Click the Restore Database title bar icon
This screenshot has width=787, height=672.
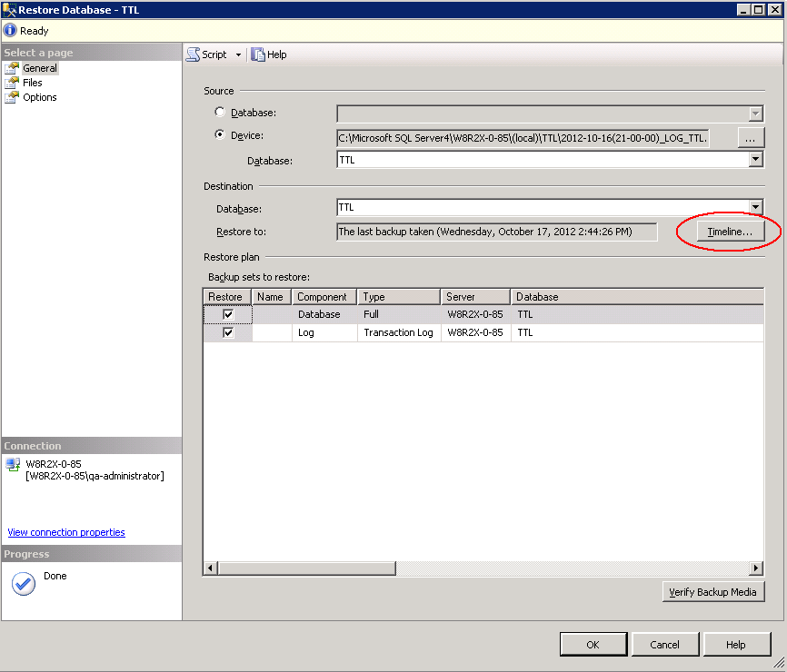point(9,9)
